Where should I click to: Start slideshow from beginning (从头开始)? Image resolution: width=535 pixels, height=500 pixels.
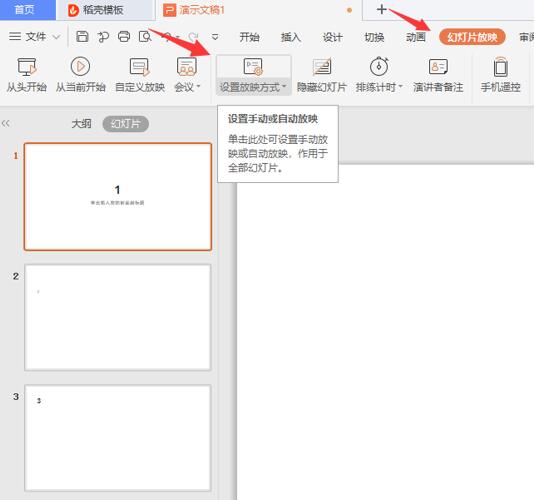pyautogui.click(x=27, y=75)
